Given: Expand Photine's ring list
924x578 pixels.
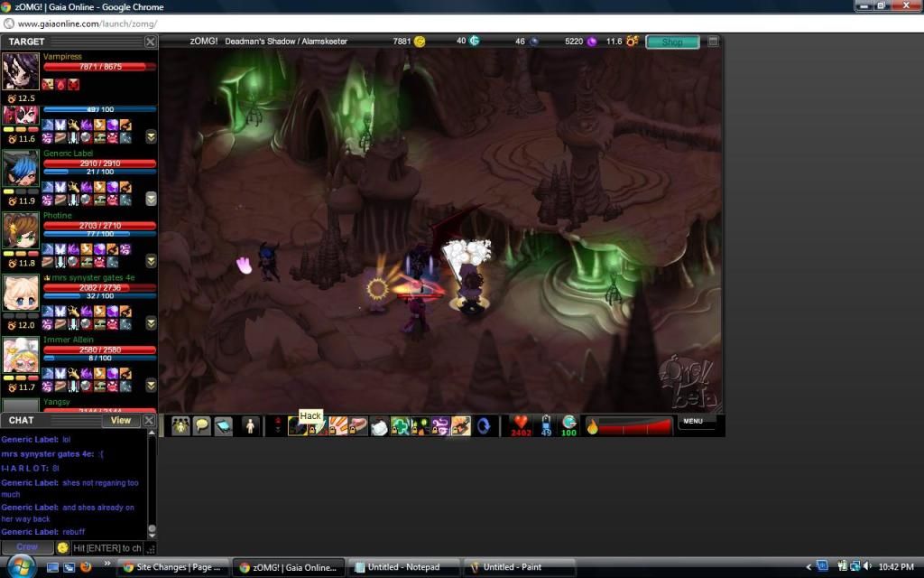Looking at the screenshot, I should tap(151, 261).
